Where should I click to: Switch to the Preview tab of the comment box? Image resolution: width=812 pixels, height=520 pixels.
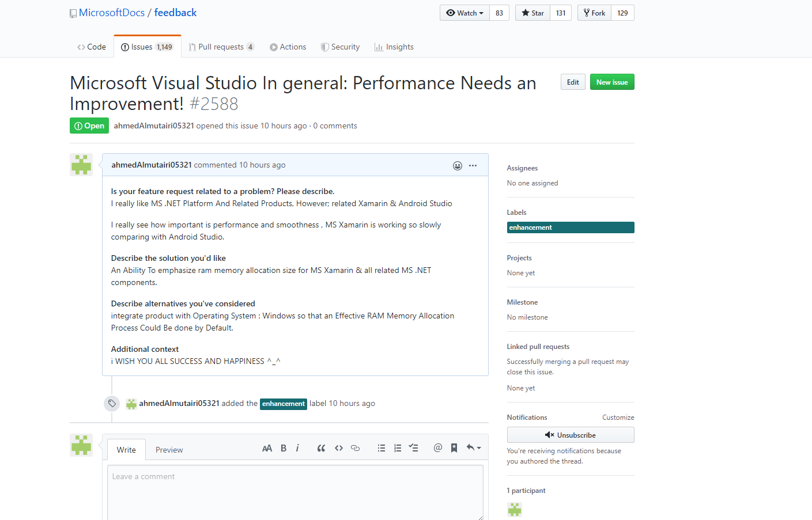pos(169,449)
